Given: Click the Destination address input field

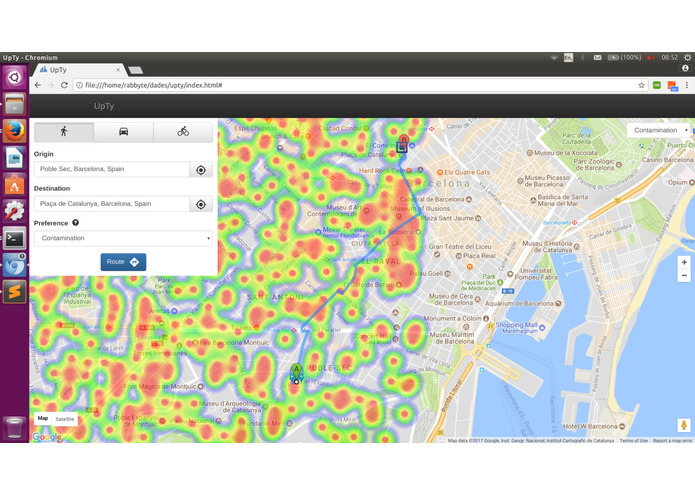Looking at the screenshot, I should click(112, 204).
